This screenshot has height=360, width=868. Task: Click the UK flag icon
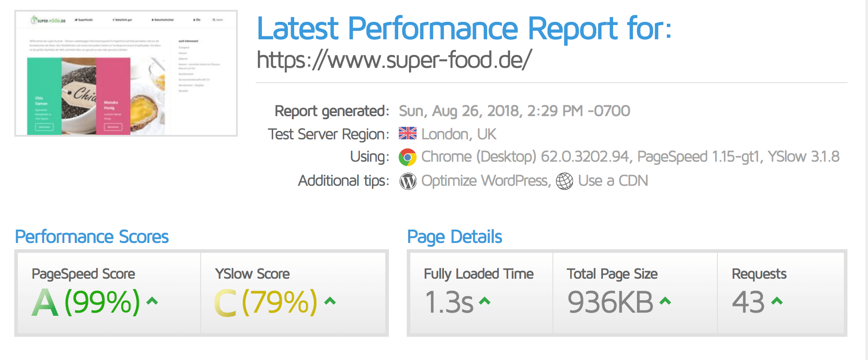pyautogui.click(x=407, y=134)
